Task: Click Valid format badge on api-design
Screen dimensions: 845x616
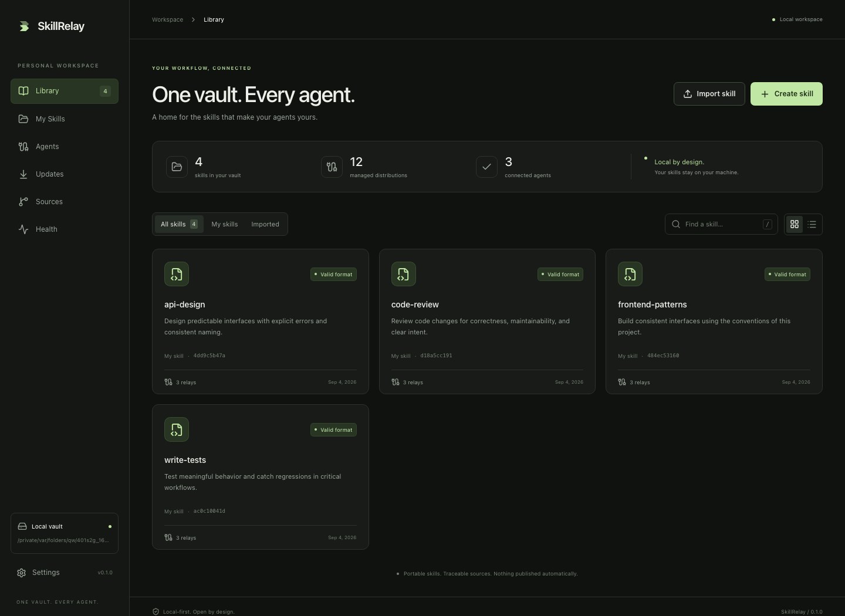Action: click(333, 275)
